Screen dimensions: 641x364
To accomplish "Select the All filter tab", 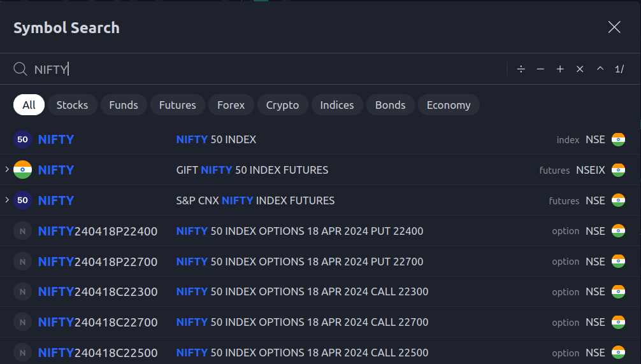I will coord(29,105).
